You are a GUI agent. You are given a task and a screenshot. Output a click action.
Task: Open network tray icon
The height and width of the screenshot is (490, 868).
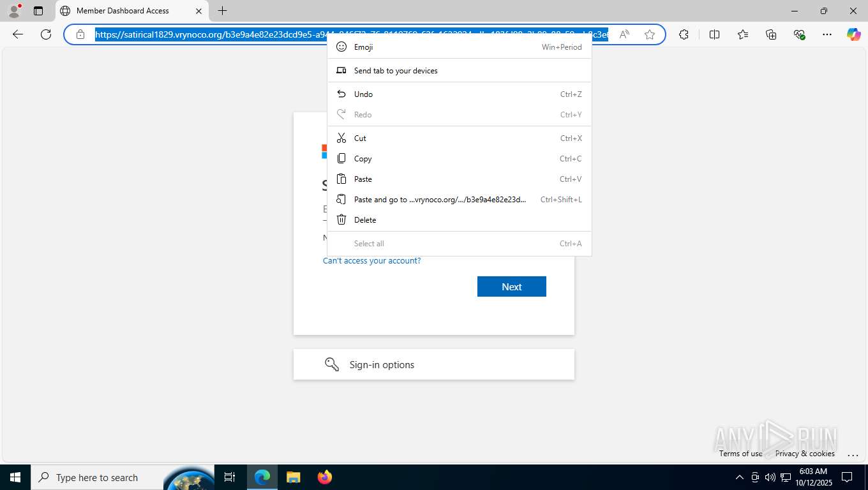point(785,477)
